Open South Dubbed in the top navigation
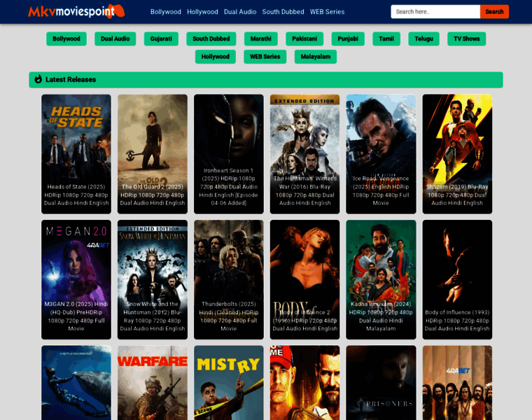The height and width of the screenshot is (420, 532). [x=283, y=12]
